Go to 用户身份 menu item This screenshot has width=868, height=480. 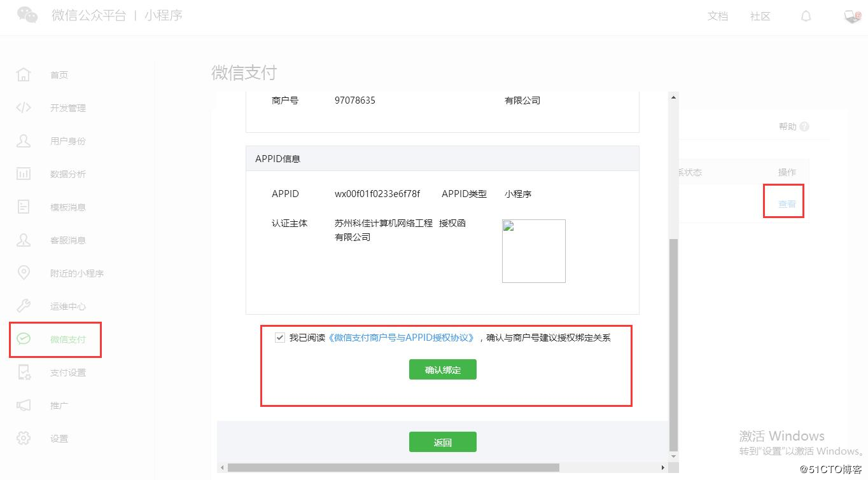click(68, 141)
